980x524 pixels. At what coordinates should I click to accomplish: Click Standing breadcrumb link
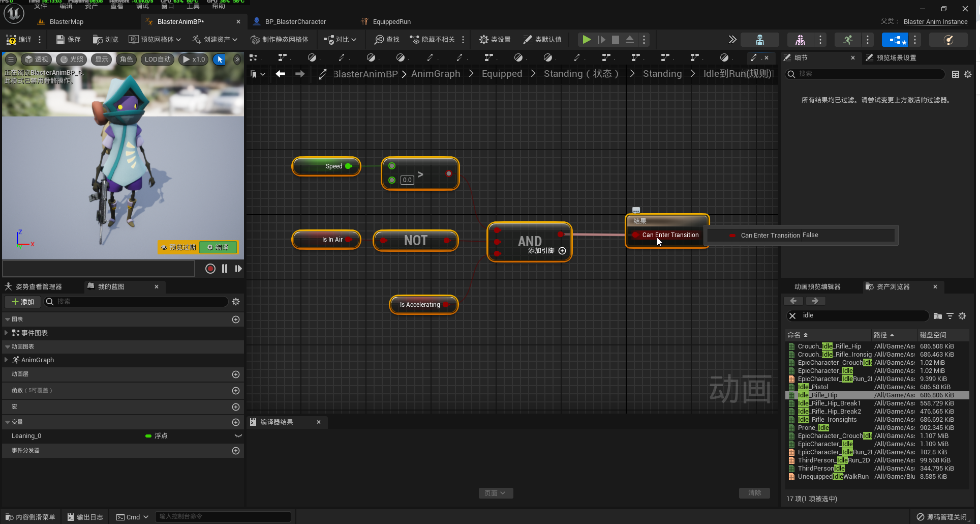(x=662, y=74)
